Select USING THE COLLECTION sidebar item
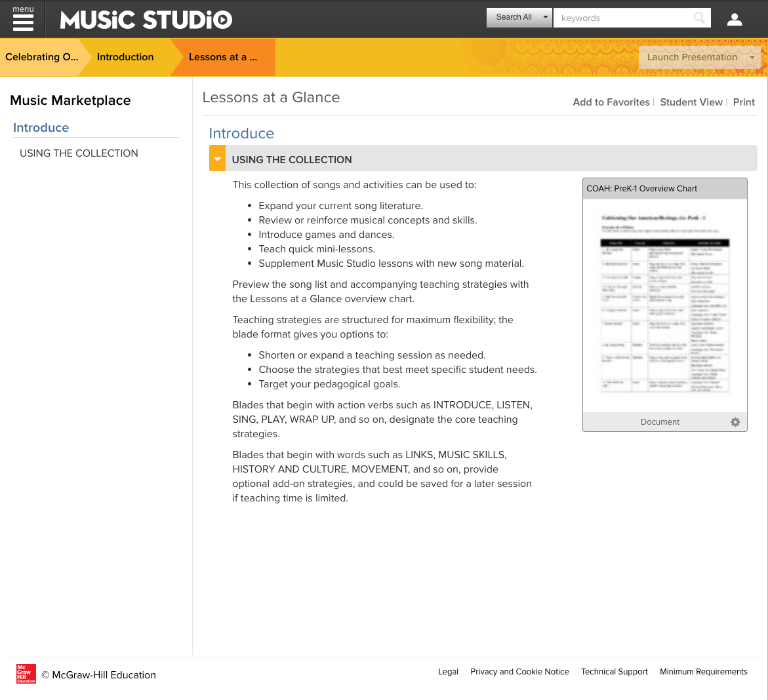 pos(79,153)
